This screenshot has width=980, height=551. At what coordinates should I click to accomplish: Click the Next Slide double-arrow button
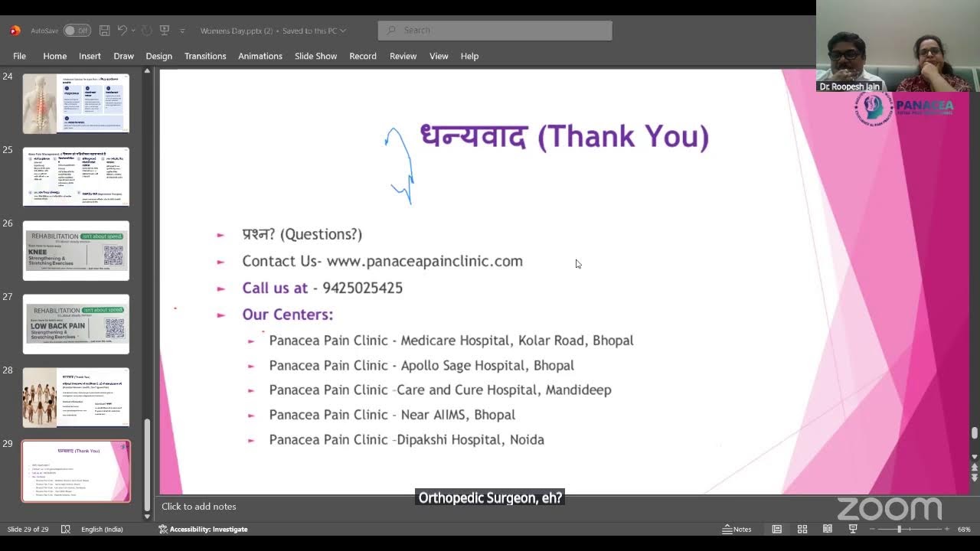975,478
